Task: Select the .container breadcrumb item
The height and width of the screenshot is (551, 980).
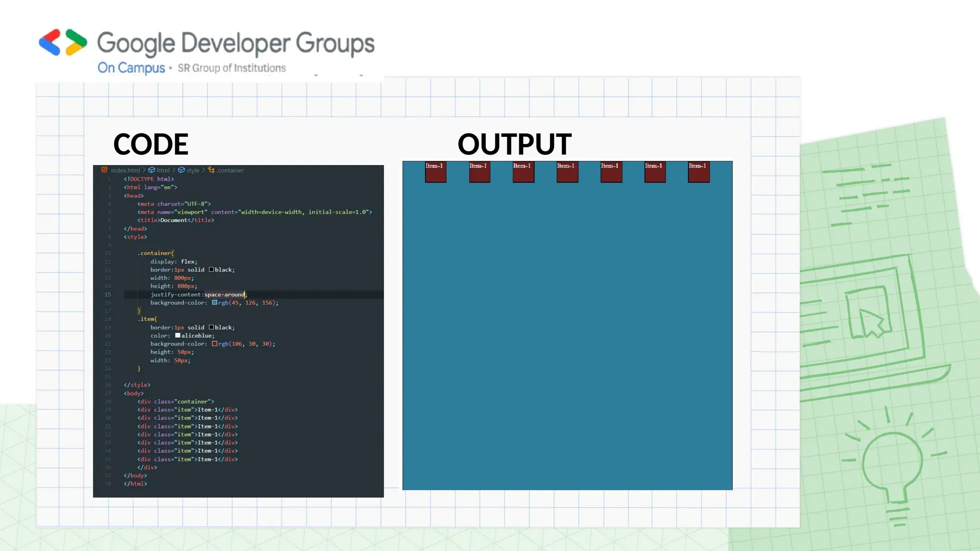Action: (x=230, y=170)
